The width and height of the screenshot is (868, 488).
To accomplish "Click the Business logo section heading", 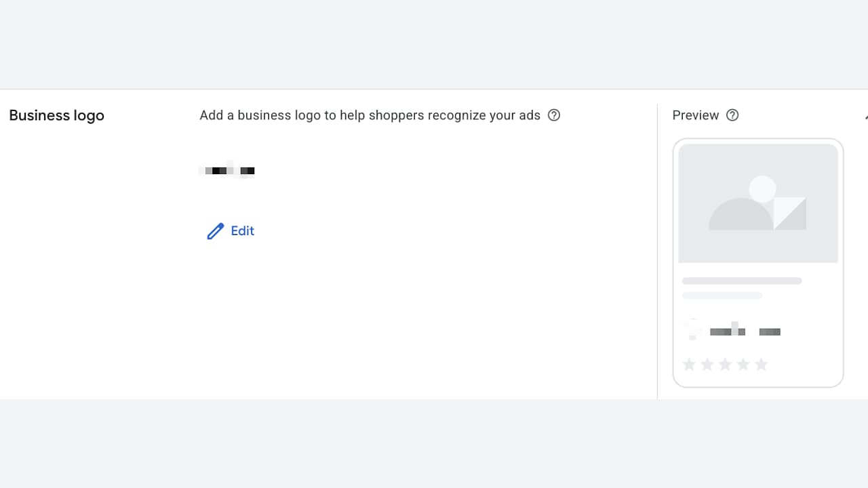I will pyautogui.click(x=57, y=115).
